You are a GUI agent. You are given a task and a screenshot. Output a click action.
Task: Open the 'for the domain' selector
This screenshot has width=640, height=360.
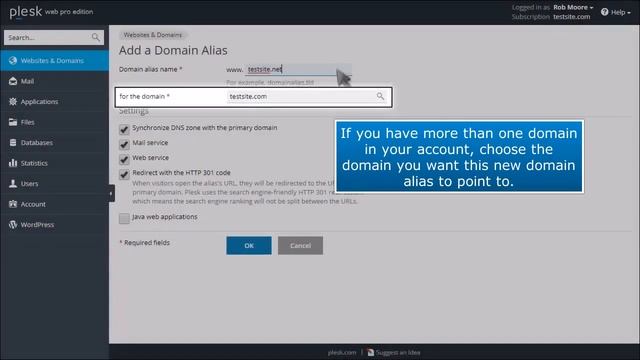(306, 96)
